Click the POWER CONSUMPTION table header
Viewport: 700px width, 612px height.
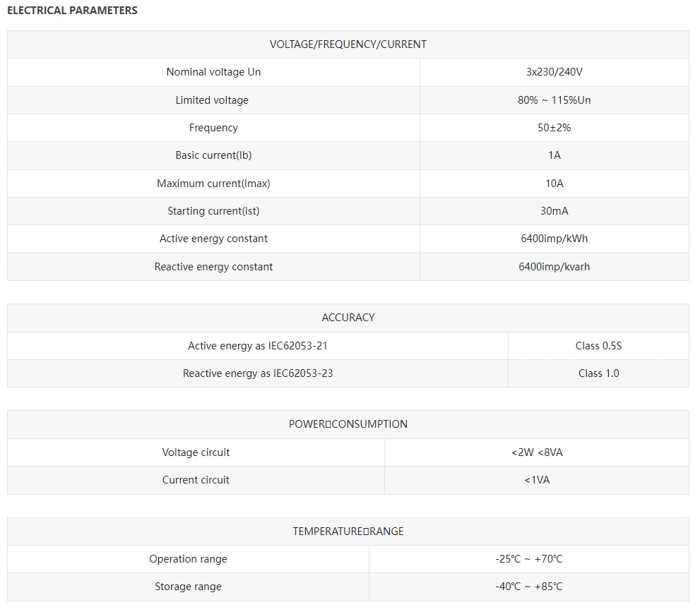click(348, 425)
